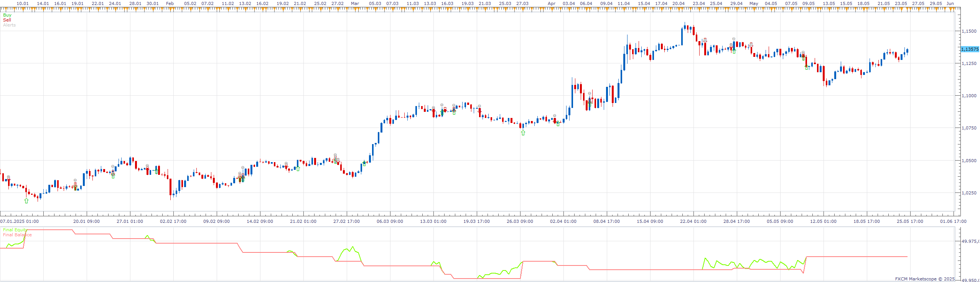Click the Alerts legend label
980x282 pixels.
(x=9, y=25)
